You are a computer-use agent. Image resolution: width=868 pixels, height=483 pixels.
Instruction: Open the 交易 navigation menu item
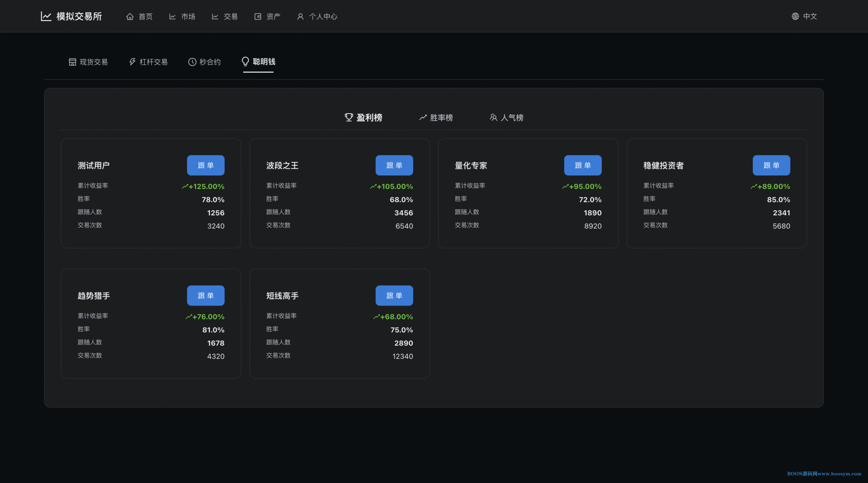(225, 17)
